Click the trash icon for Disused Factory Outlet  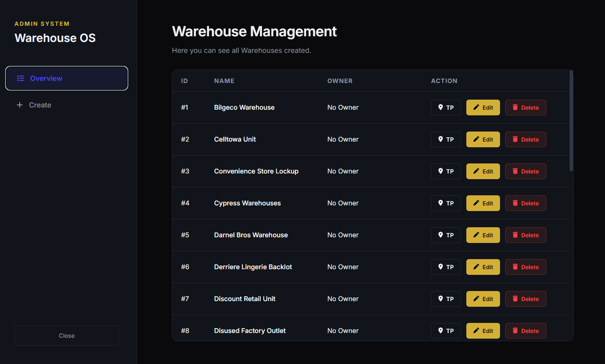[515, 331]
